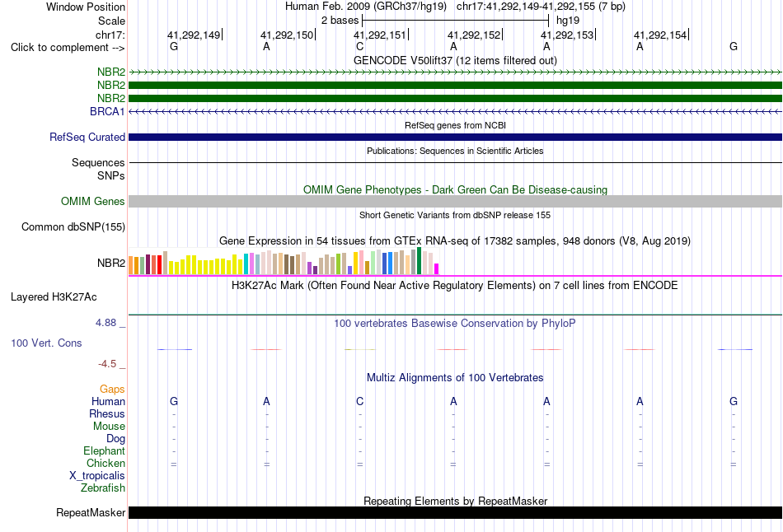Image resolution: width=783 pixels, height=532 pixels.
Task: Click the Scale track label
Action: click(111, 21)
